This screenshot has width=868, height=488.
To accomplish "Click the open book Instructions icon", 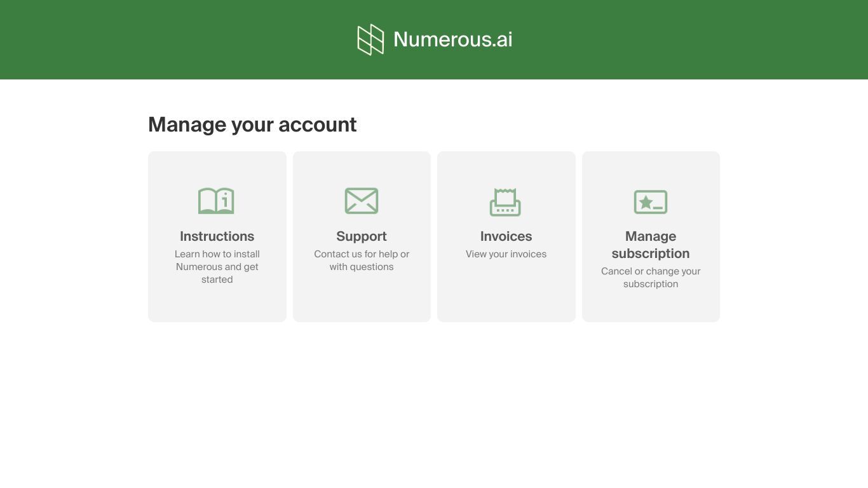I will (x=217, y=201).
